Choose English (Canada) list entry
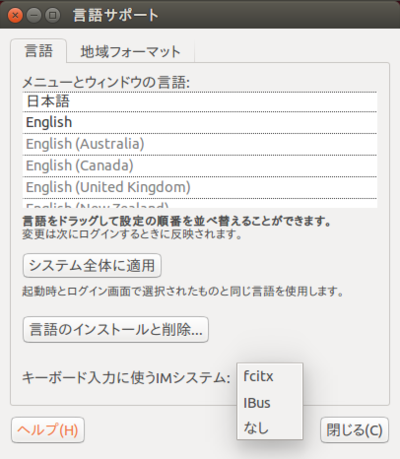The height and width of the screenshot is (459, 400). (x=200, y=166)
